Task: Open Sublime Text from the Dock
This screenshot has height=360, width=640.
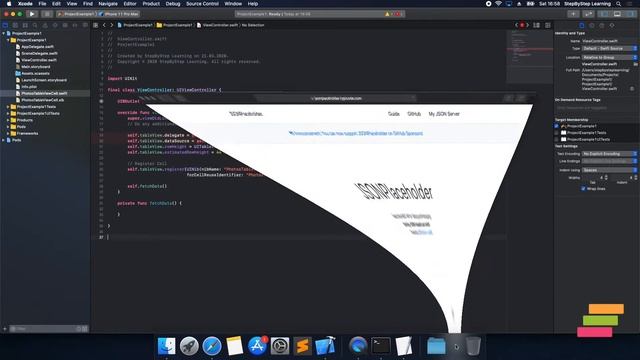Action: pyautogui.click(x=302, y=346)
